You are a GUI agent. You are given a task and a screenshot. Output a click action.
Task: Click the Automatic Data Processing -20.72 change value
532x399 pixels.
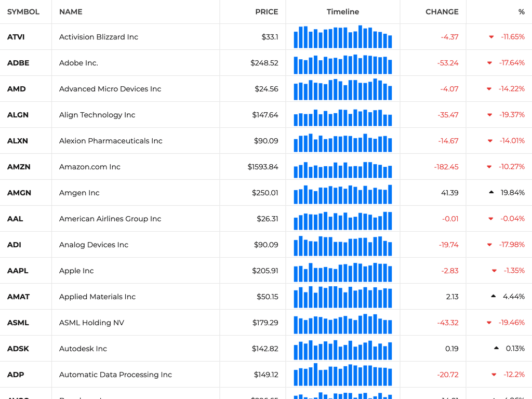[x=448, y=375]
